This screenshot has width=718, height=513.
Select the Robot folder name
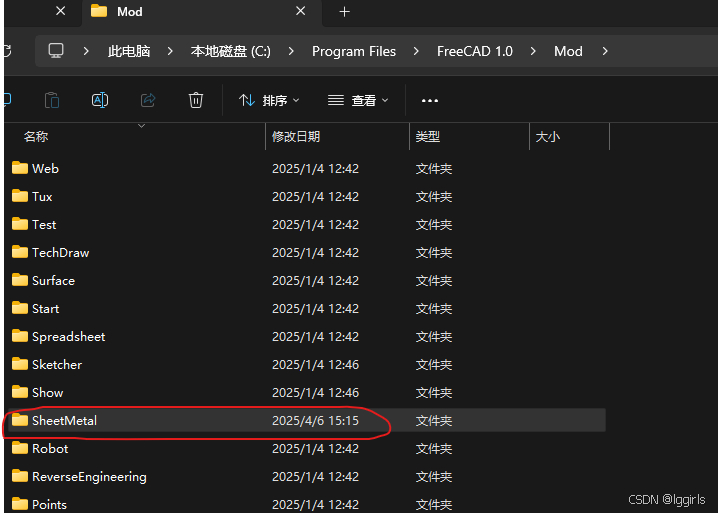(x=50, y=448)
